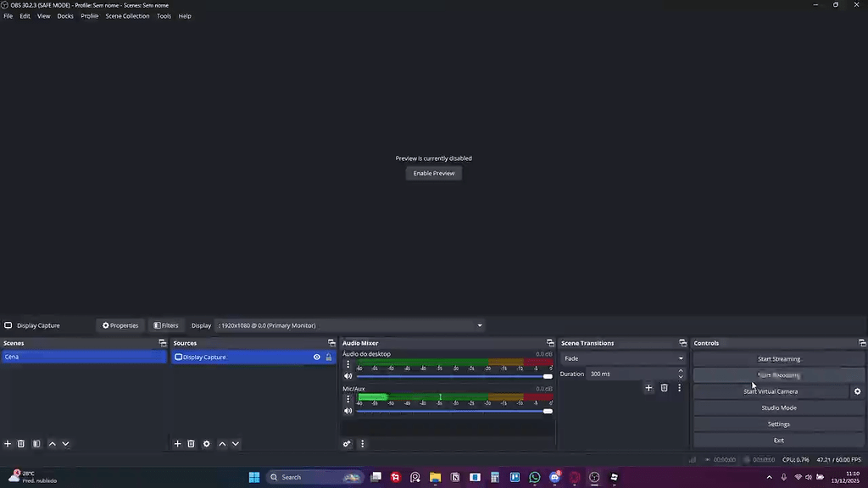868x488 pixels.
Task: Open the Mic/Aux options menu dots
Action: [348, 398]
